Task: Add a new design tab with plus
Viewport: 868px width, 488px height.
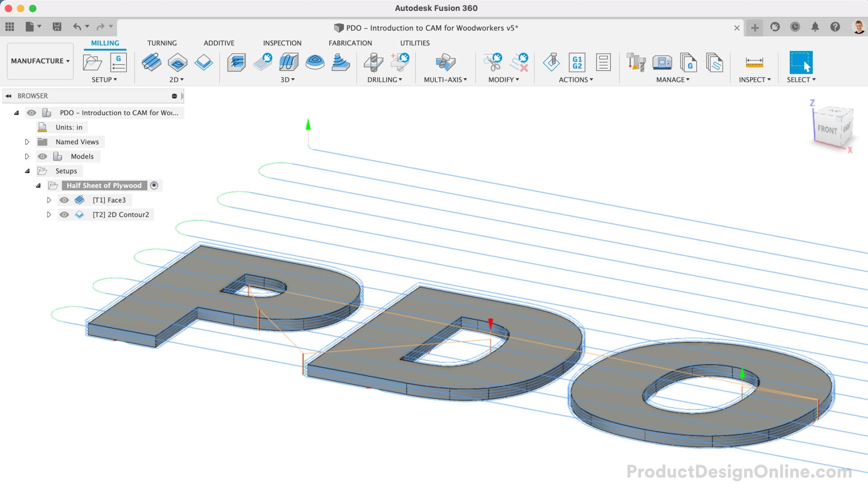Action: tap(755, 28)
